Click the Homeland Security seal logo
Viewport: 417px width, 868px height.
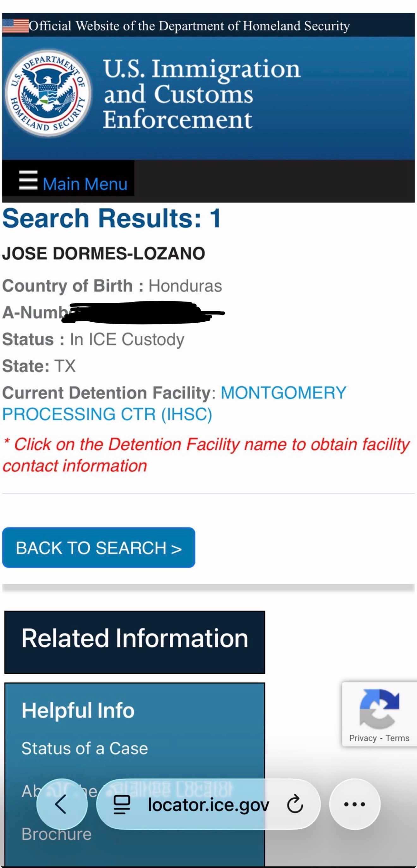point(48,93)
